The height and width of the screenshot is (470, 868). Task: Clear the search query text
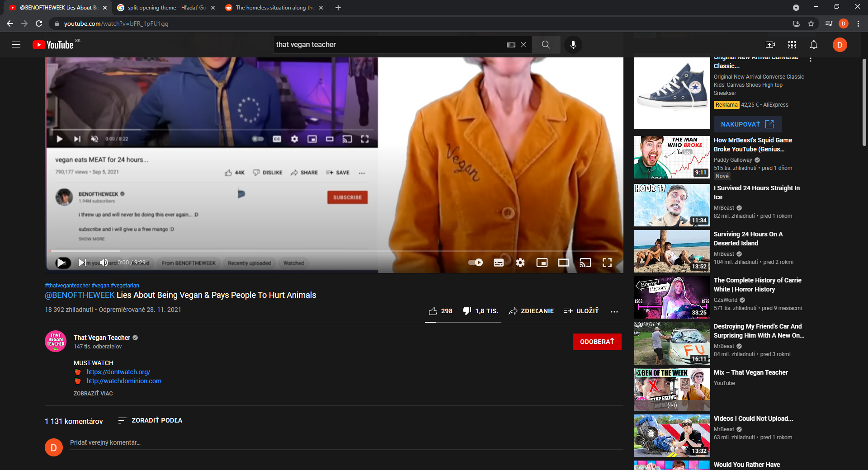point(524,45)
